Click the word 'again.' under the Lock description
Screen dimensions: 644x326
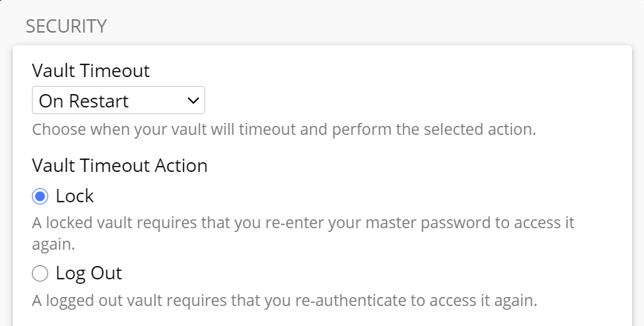[x=54, y=243]
